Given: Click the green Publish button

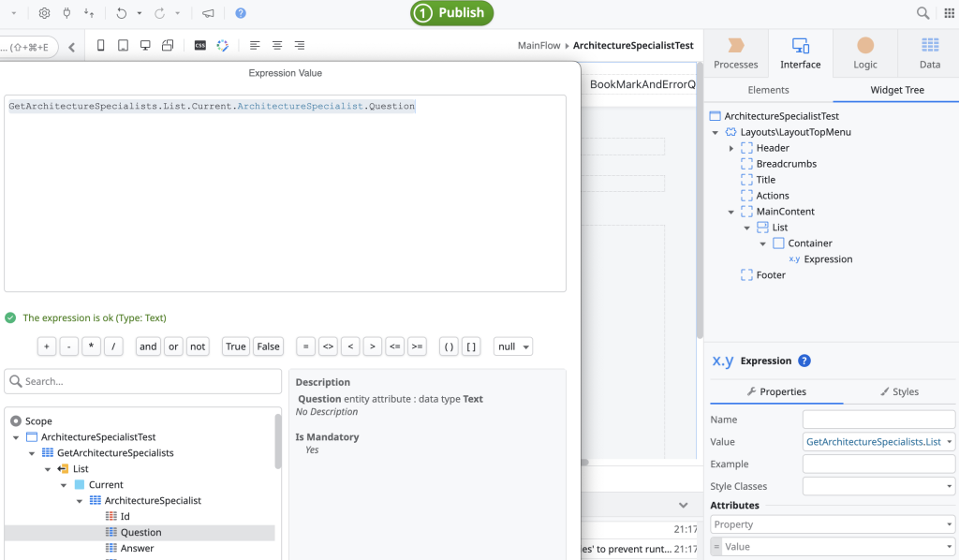Looking at the screenshot, I should point(451,13).
